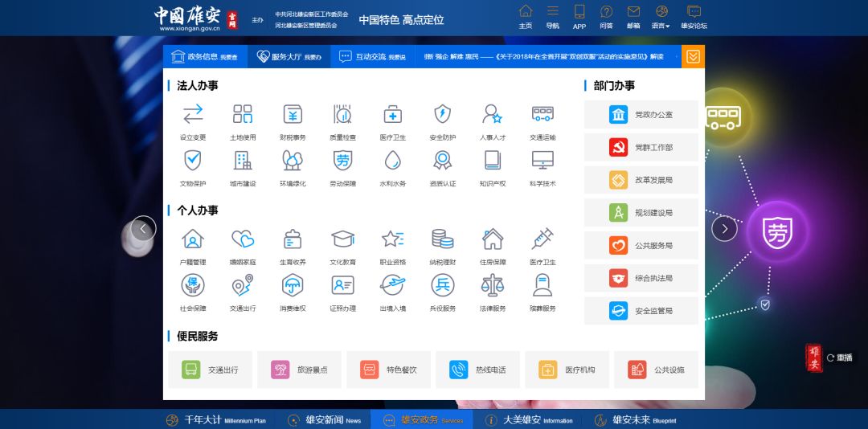
Task: Open the 党群工作部 department button
Action: [x=641, y=147]
